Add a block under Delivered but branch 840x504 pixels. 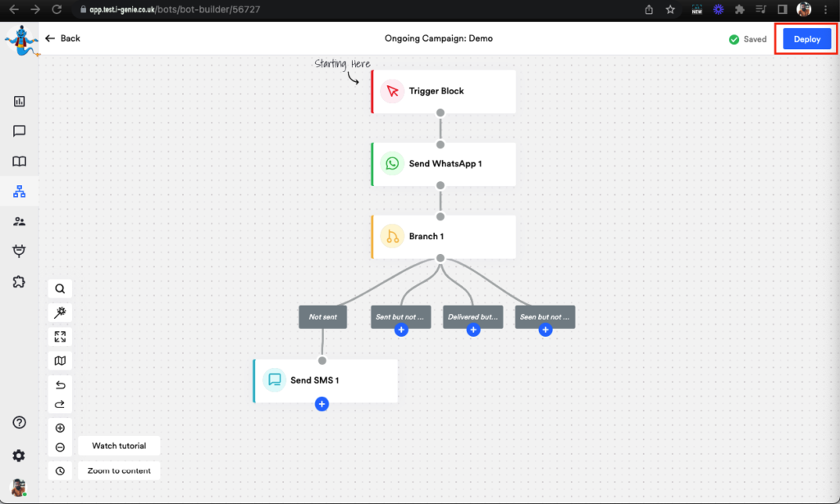click(x=473, y=329)
